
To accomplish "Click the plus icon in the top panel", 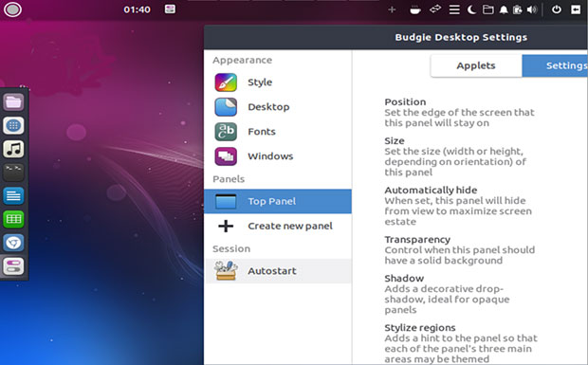I will [x=392, y=9].
